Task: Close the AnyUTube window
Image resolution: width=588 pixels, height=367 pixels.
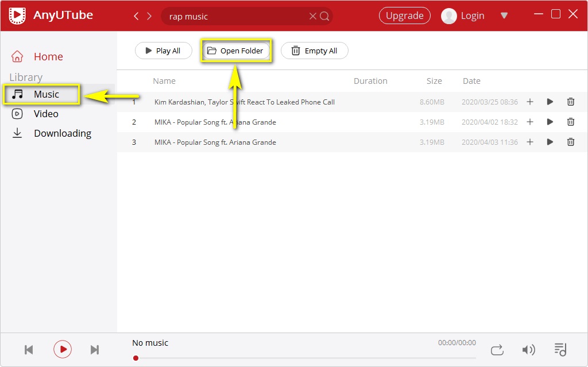Action: click(573, 14)
